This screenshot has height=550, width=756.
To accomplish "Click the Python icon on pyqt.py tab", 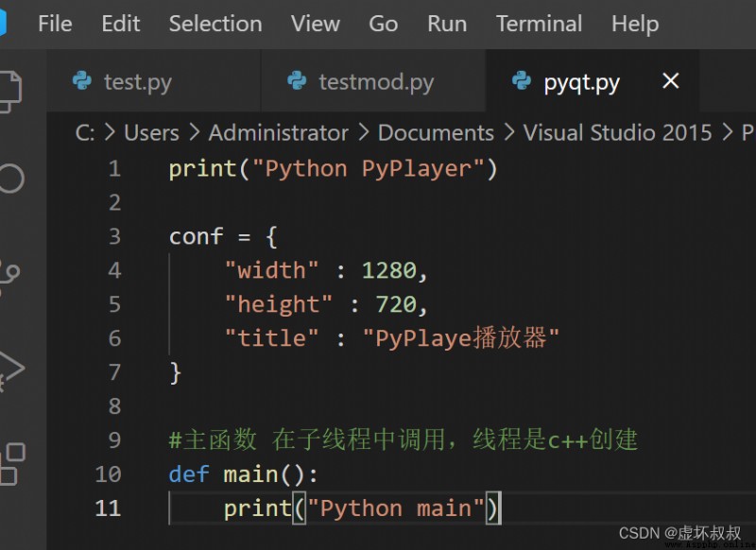I will pos(522,80).
